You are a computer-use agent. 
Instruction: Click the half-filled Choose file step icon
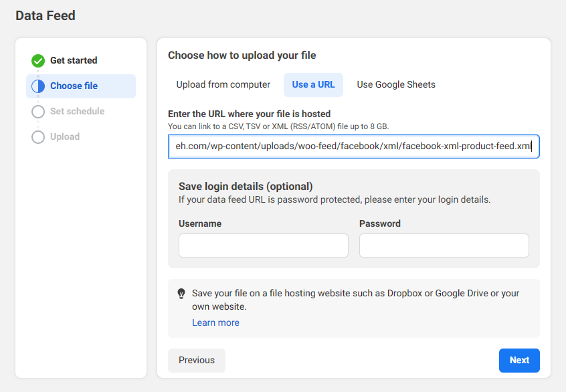38,86
